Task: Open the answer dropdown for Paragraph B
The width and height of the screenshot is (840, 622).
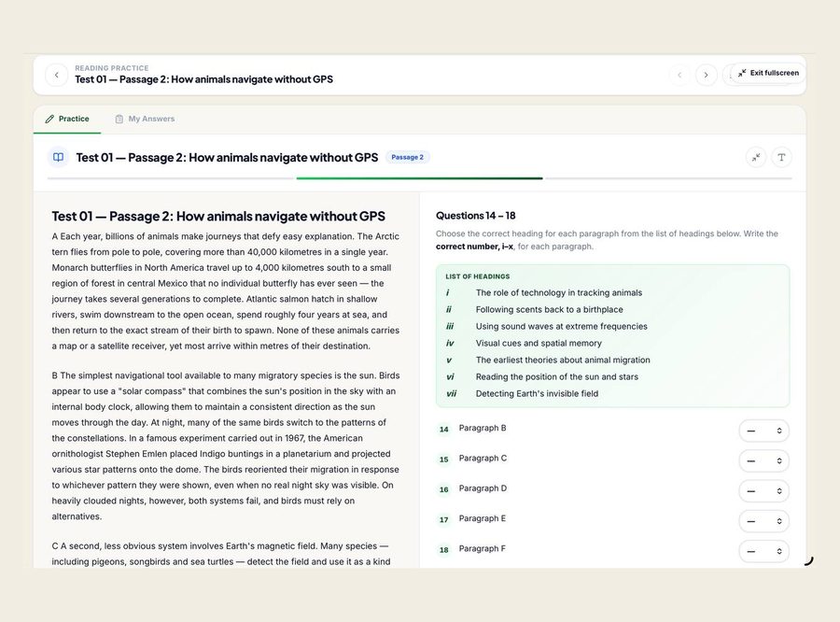Action: (x=763, y=431)
